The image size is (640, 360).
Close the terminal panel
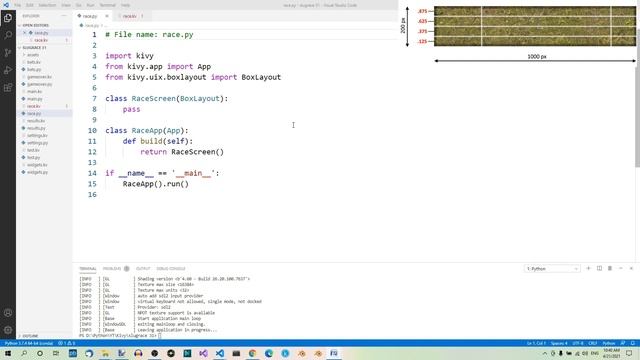[631, 268]
